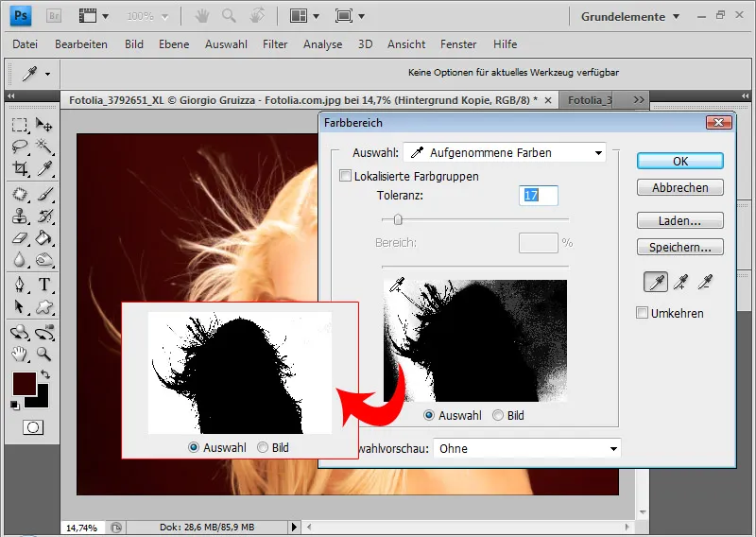This screenshot has width=756, height=537.
Task: Open the Auswahl Aufgenommene Farben dropdown
Action: 505,153
